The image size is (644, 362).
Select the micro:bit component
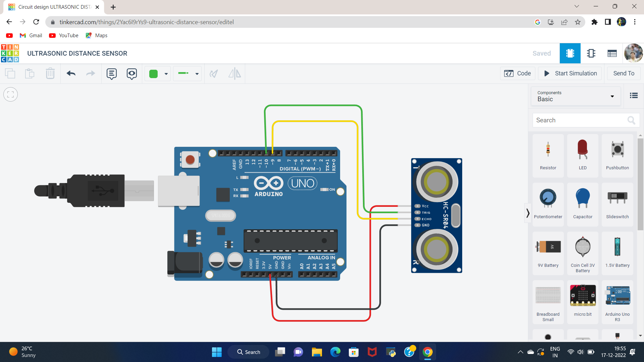coord(583,302)
